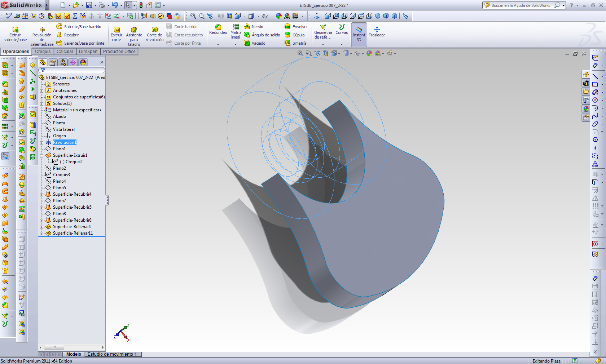Select the Simetría mirror tool
This screenshot has height=364, width=606.
(x=295, y=43)
